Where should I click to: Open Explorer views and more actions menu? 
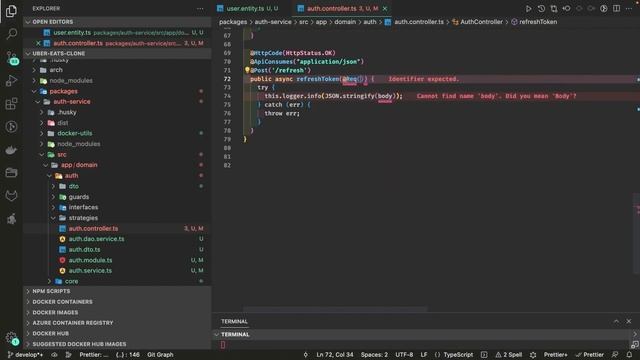pyautogui.click(x=200, y=9)
